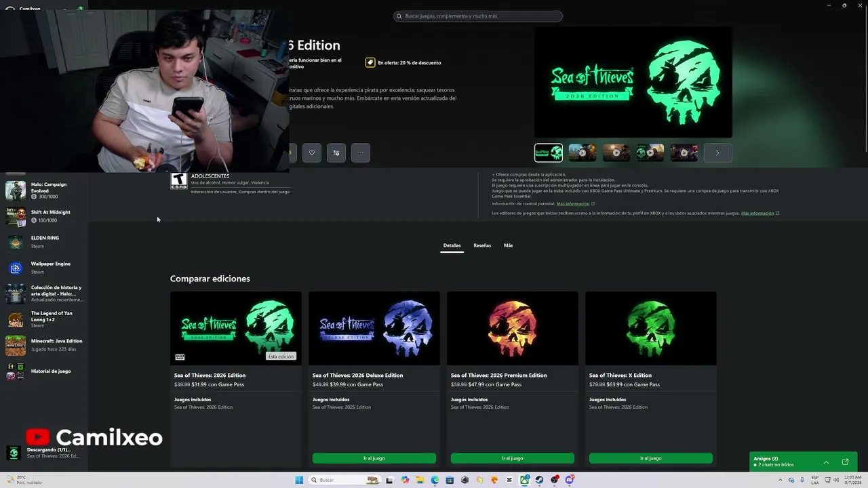Open the Xbox app taskbar icon
The width and height of the screenshot is (868, 488).
tap(524, 480)
